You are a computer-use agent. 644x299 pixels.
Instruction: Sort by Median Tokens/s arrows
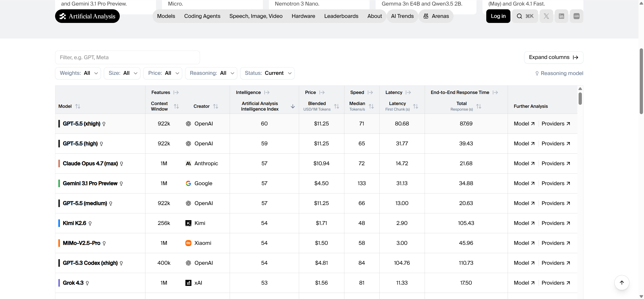point(371,106)
